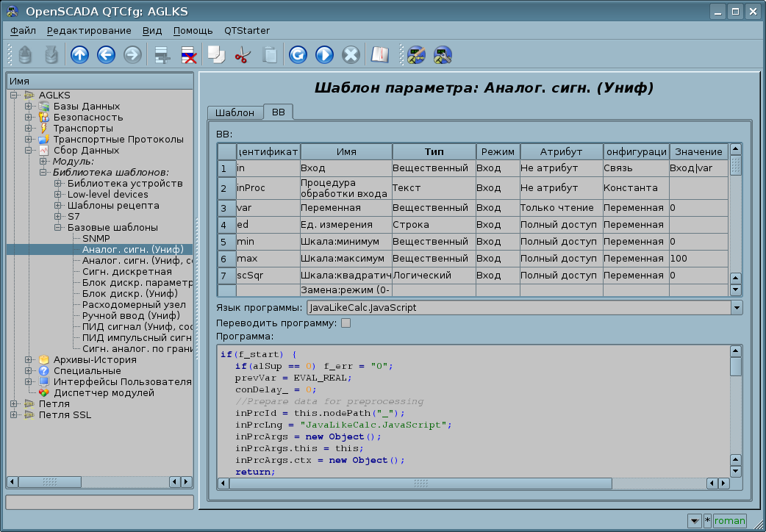This screenshot has height=532, width=766.
Task: Click the Refresh page circular arrow icon
Action: [x=298, y=55]
